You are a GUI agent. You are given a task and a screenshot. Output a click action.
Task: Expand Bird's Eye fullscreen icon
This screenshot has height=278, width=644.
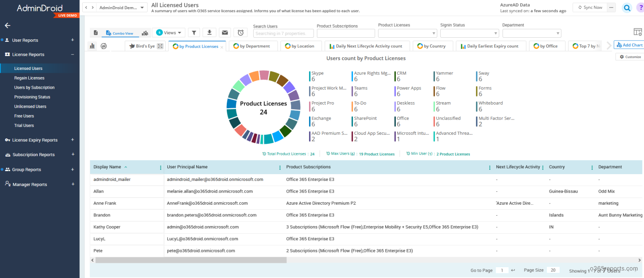click(160, 46)
